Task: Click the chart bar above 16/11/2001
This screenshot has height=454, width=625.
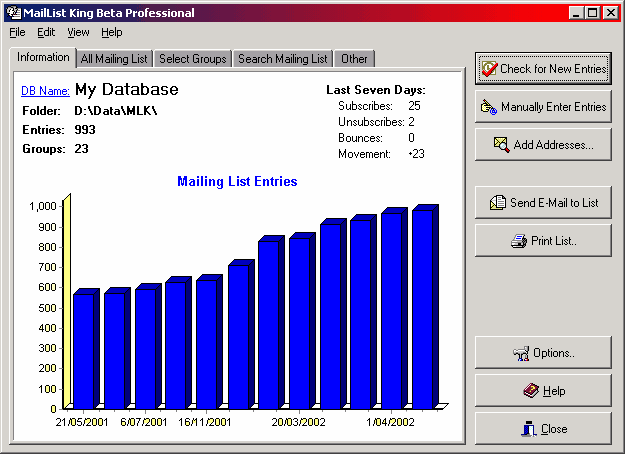Action: [209, 342]
